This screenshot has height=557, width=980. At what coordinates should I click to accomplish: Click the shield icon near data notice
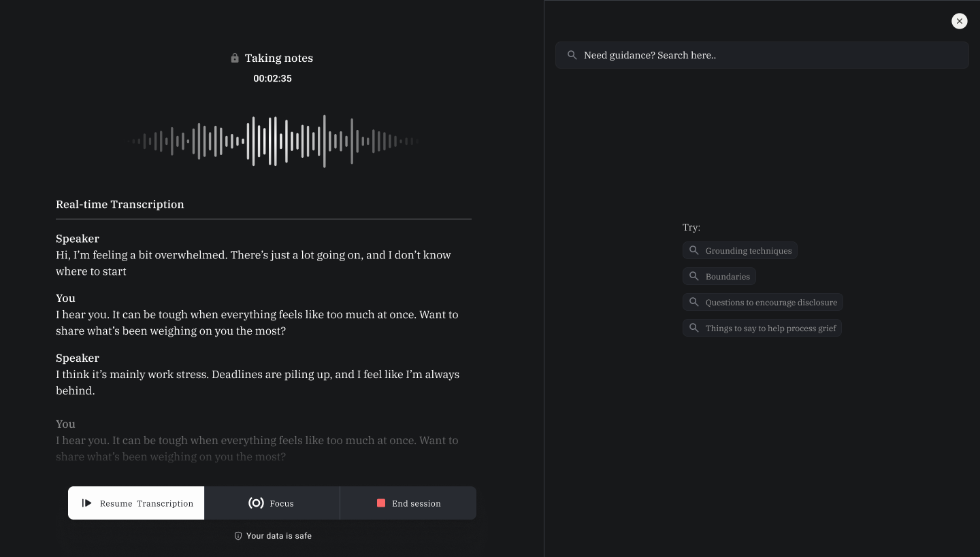tap(238, 536)
